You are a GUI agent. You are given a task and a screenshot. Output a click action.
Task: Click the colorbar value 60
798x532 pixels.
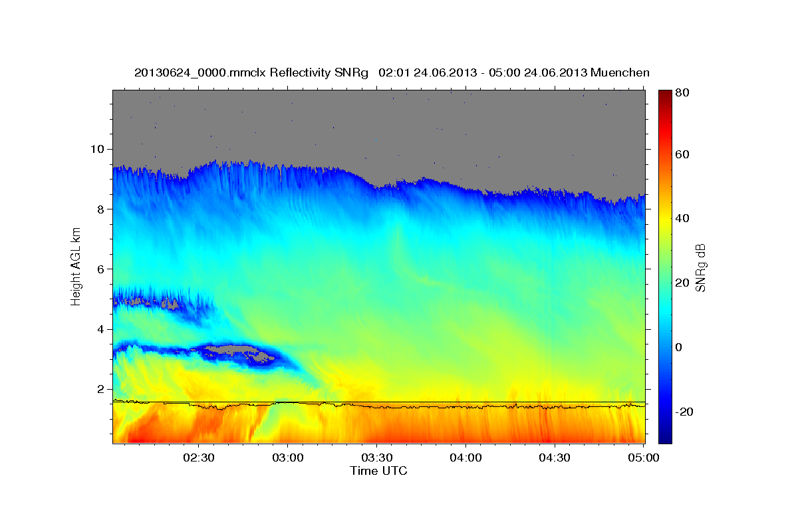click(683, 154)
